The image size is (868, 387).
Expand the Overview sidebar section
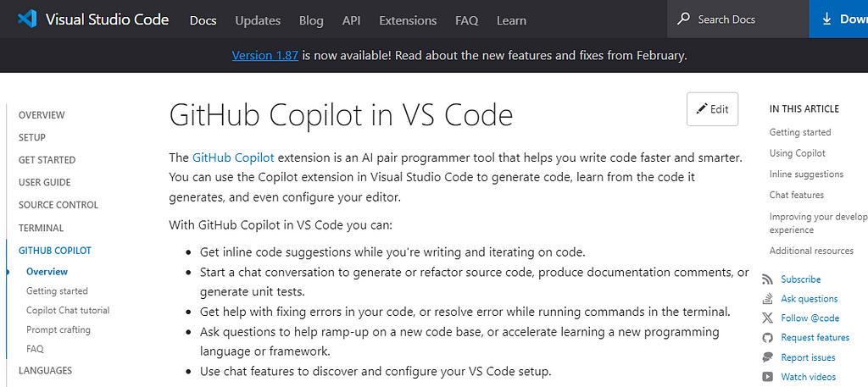click(42, 115)
